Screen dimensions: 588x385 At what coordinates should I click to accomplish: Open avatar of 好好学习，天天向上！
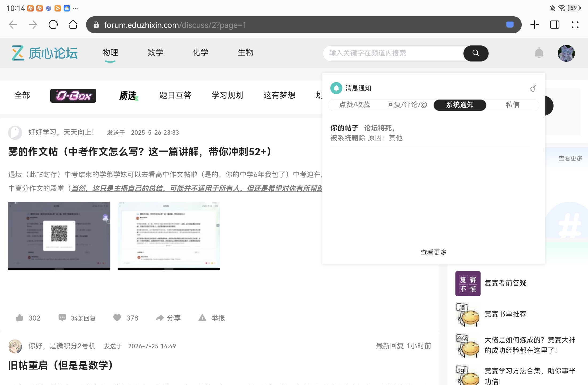15,132
